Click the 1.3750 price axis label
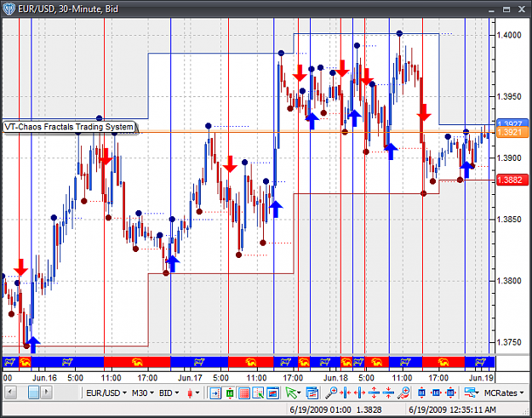Viewport: 532px width, 418px height. coord(509,342)
